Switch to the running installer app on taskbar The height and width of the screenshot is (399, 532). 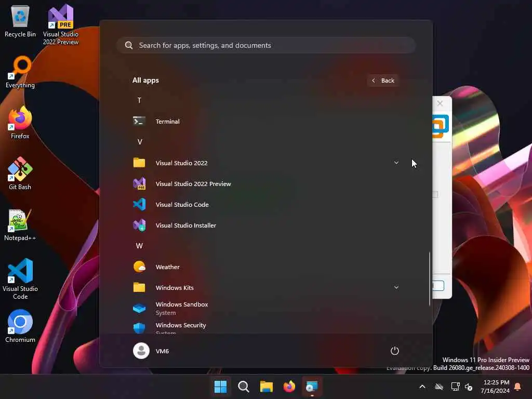click(312, 387)
